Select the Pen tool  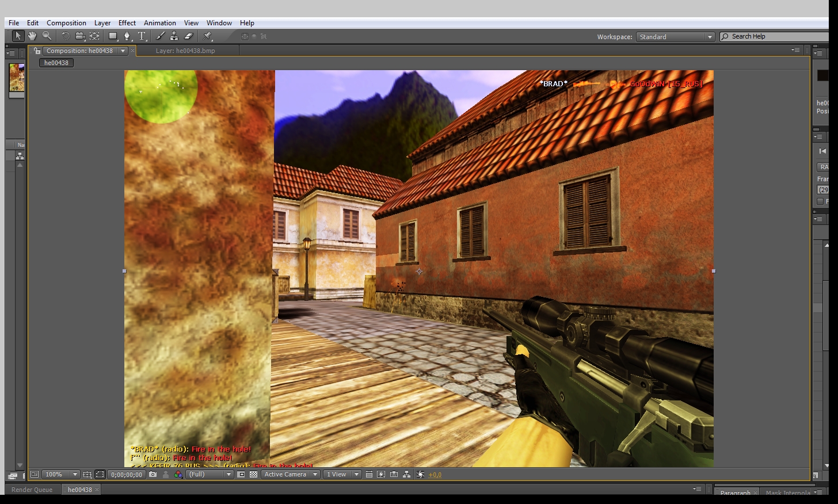coord(128,36)
